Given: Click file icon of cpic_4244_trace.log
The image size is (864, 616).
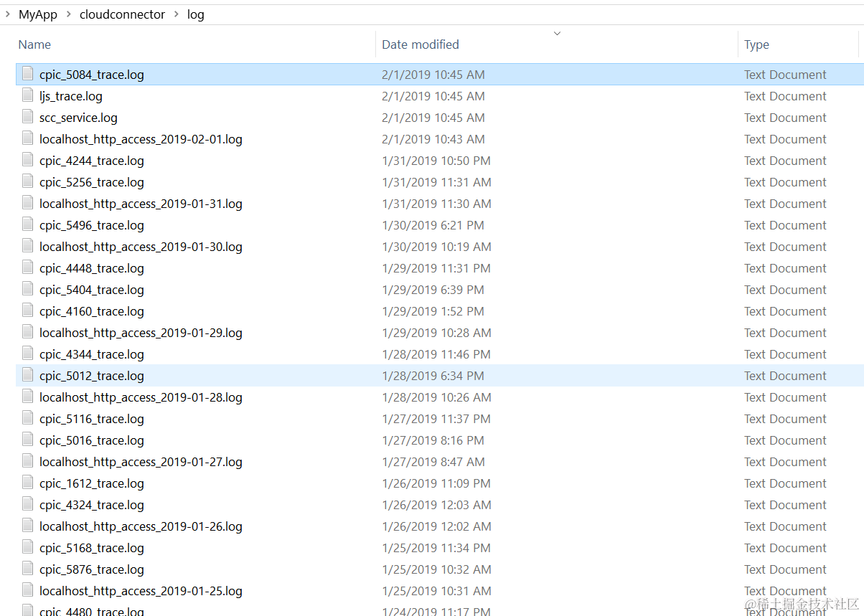Looking at the screenshot, I should click(28, 160).
